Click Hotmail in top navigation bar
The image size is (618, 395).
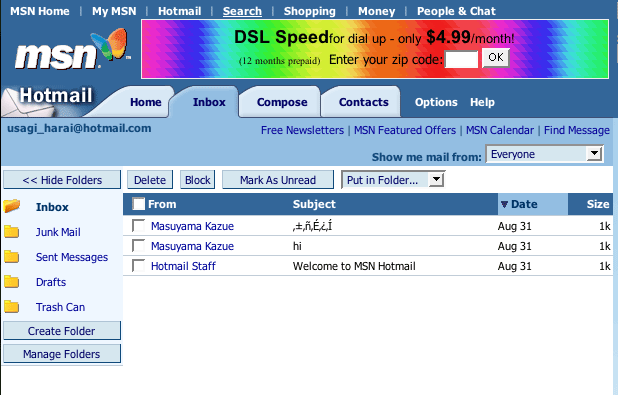pos(179,11)
